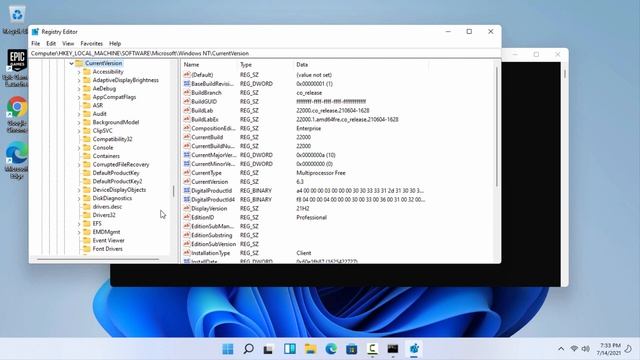Select the ASR key folder icon
The width and height of the screenshot is (640, 360).
(87, 105)
